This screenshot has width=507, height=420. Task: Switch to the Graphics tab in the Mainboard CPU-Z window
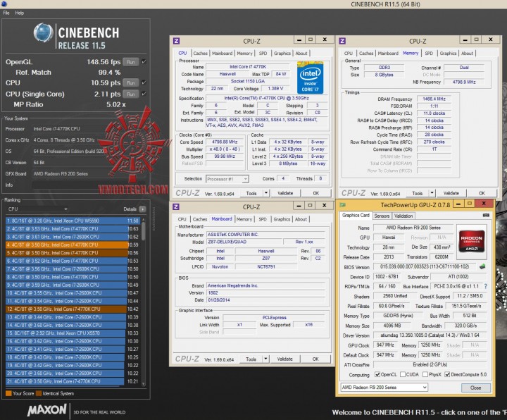pyautogui.click(x=282, y=219)
